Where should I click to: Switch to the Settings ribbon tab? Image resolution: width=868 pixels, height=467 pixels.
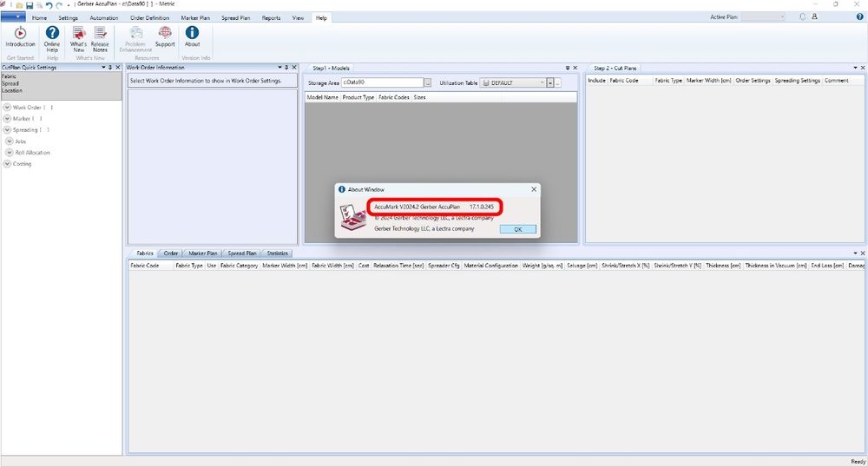(x=68, y=17)
